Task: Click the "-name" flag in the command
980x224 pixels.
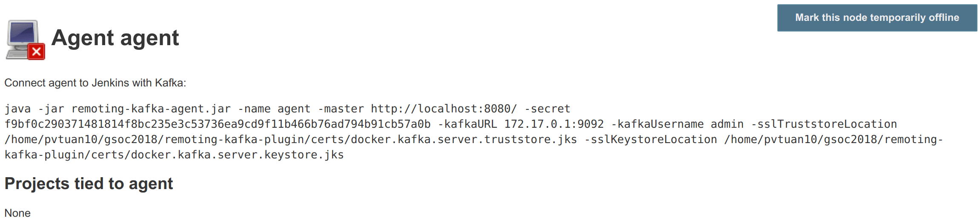Action: (x=254, y=109)
